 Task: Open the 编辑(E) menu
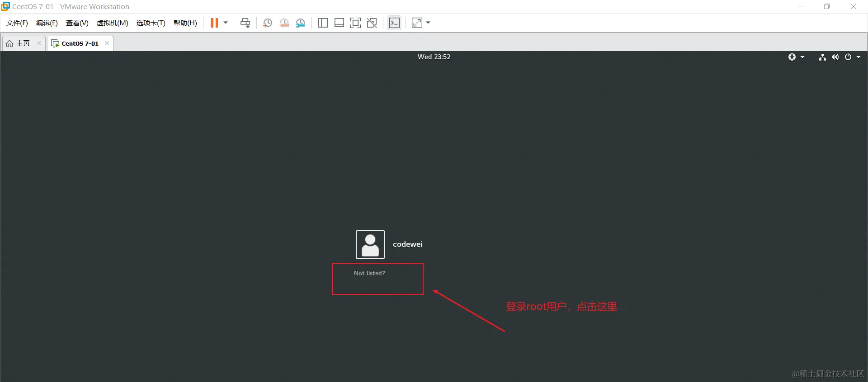47,23
